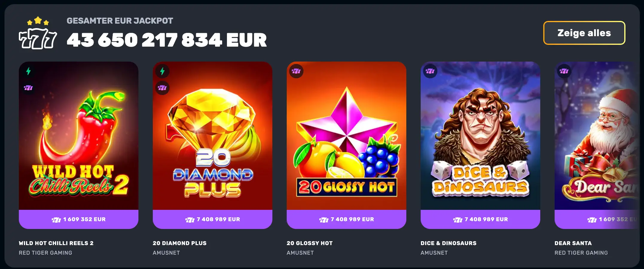Click RED TIGER GAMING provider under Dear Santa

click(x=581, y=253)
